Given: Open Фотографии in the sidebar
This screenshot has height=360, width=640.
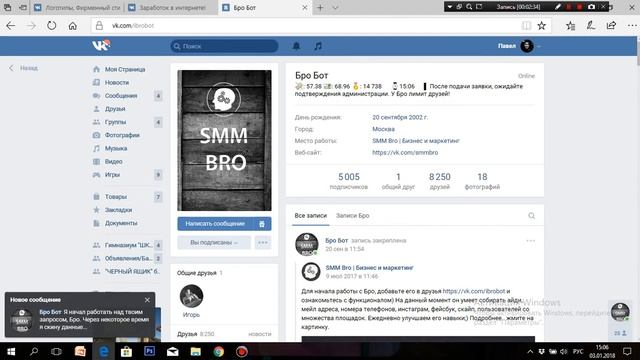Looking at the screenshot, I should coord(122,135).
